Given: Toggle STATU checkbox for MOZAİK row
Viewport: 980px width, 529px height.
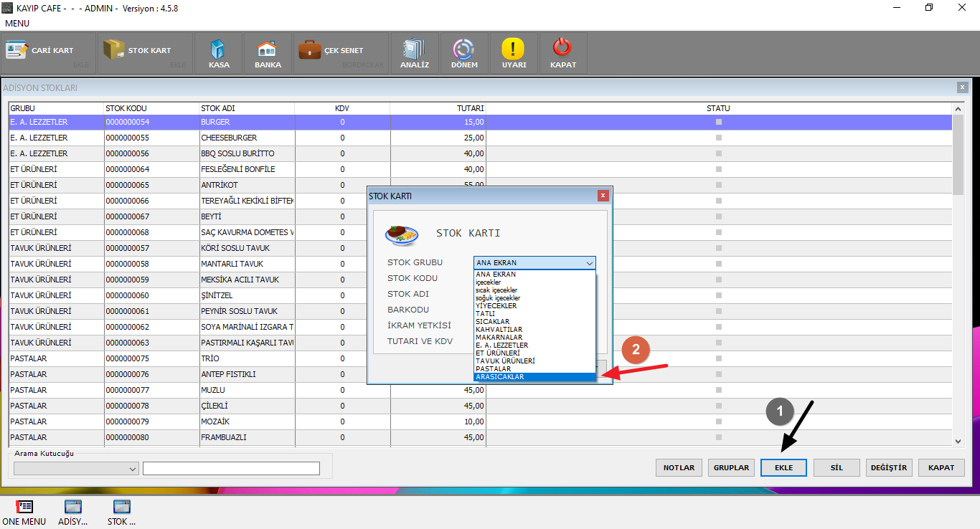Looking at the screenshot, I should 718,421.
